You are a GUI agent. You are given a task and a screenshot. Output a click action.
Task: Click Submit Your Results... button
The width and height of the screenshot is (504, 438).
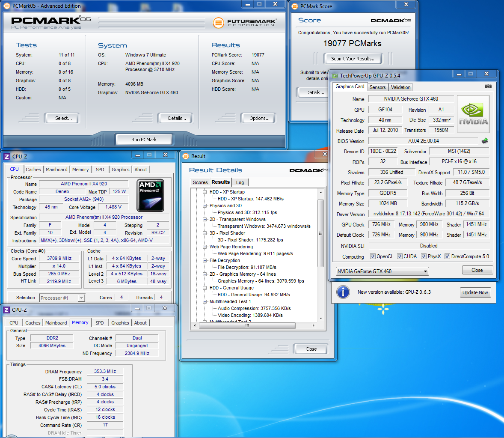coord(353,59)
